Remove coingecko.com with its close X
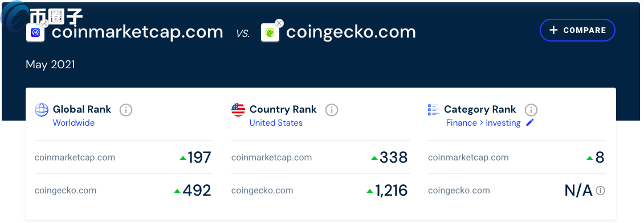 279,23
